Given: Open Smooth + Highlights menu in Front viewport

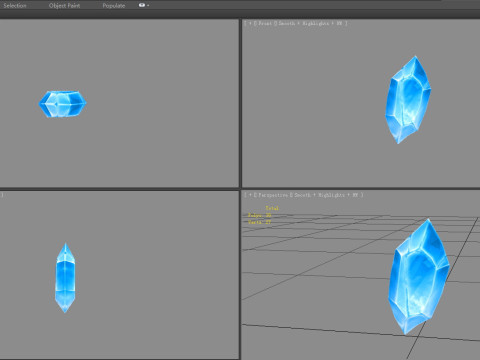Looking at the screenshot, I should tap(311, 23).
